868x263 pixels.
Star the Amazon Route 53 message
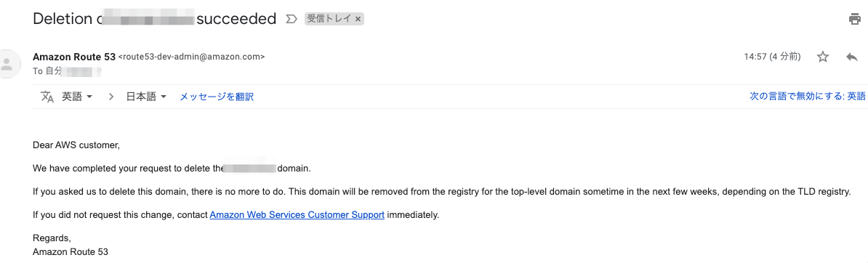tap(823, 57)
